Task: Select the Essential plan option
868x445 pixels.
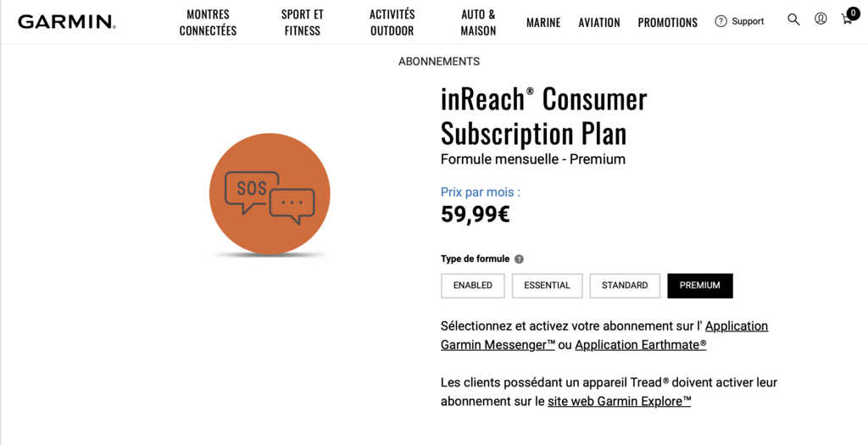Action: (547, 286)
